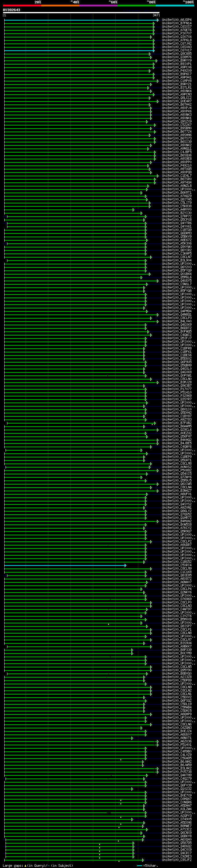Image resolution: width=197 pixels, height=868 pixels.
Task: Click the cyan ~100% identity legend bar
Action: (x=175, y=6)
